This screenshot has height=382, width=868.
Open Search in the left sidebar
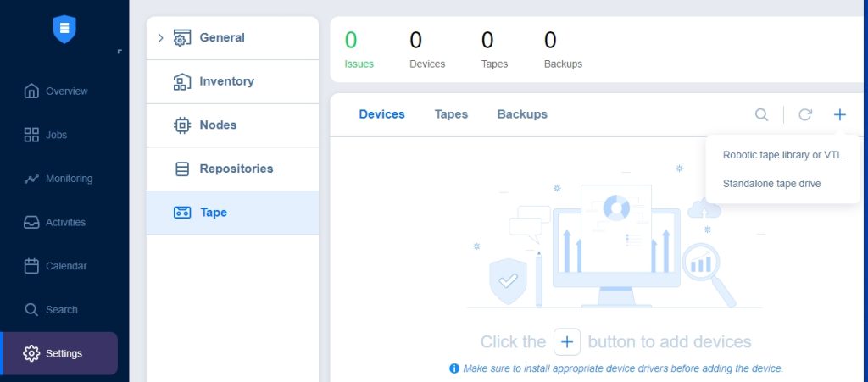click(x=51, y=309)
